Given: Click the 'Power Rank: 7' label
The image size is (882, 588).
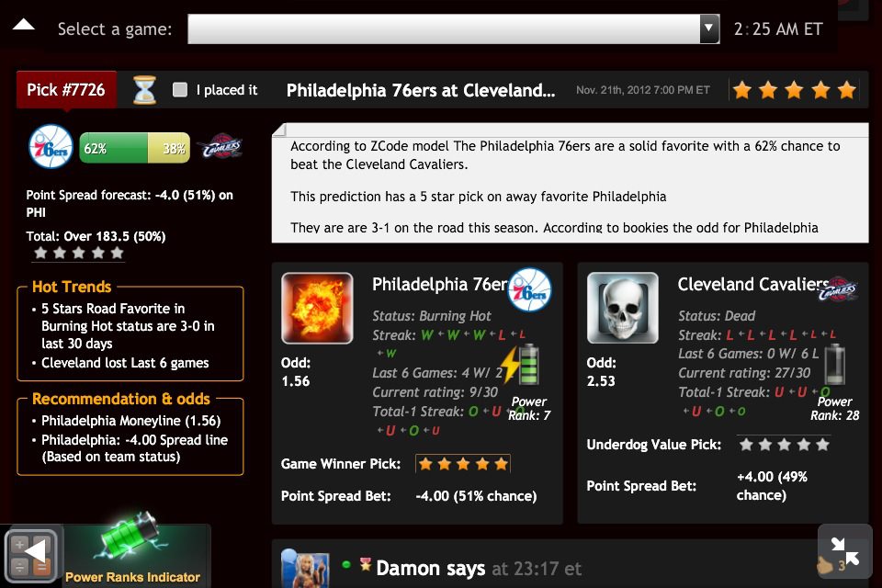Looking at the screenshot, I should coord(529,409).
